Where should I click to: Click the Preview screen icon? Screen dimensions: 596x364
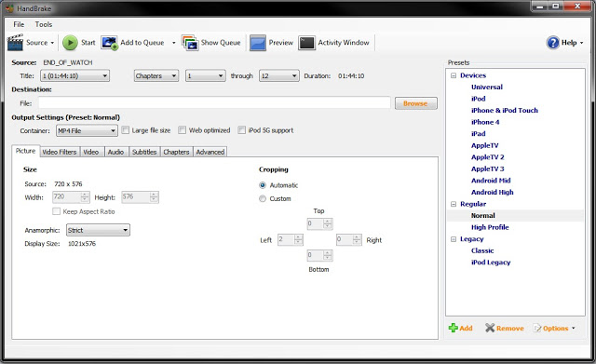(258, 43)
